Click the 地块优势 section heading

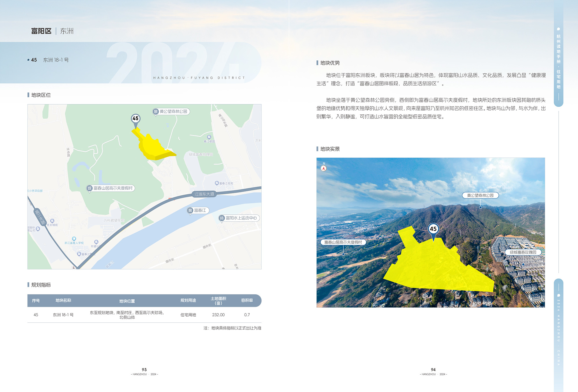tap(330, 63)
